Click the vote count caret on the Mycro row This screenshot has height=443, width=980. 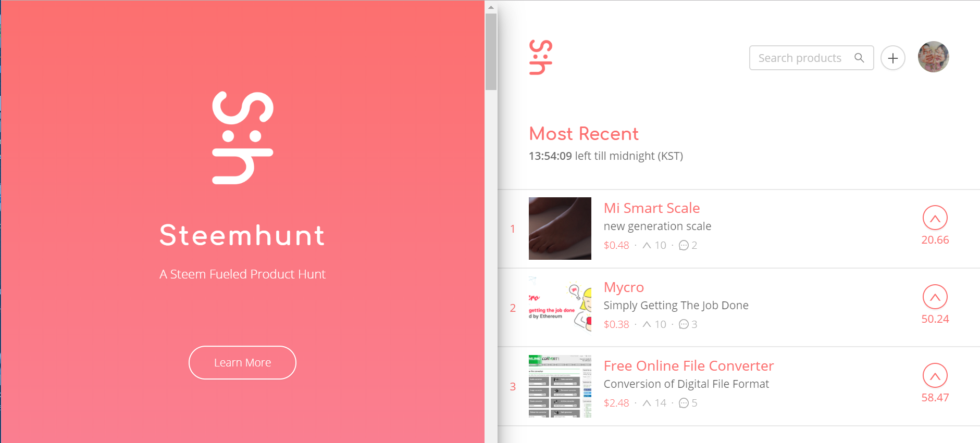[x=647, y=324]
